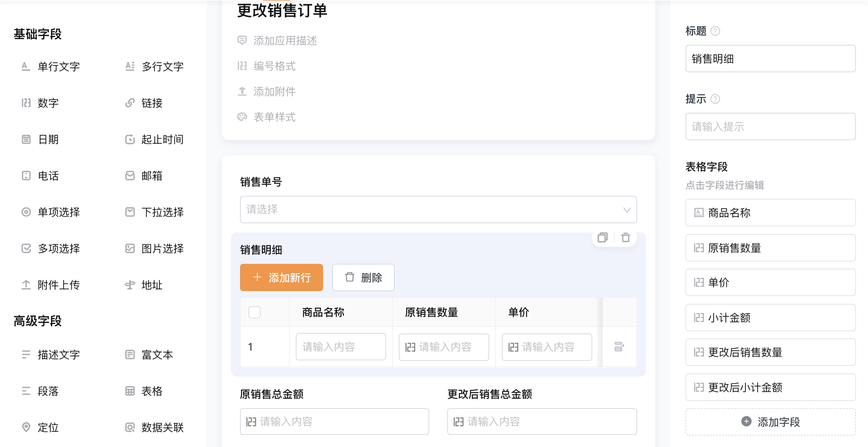Edit the 更改后销售数量 table field
Image resolution: width=868 pixels, height=447 pixels.
pos(770,352)
